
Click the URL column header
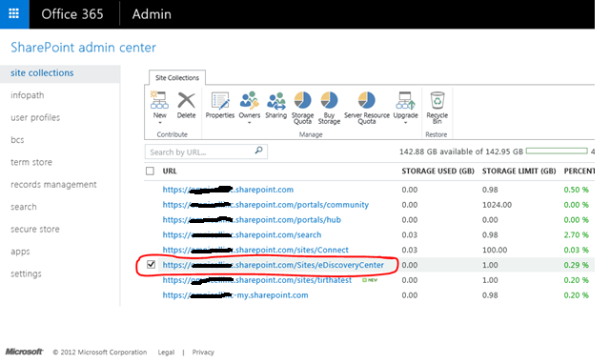pos(170,172)
